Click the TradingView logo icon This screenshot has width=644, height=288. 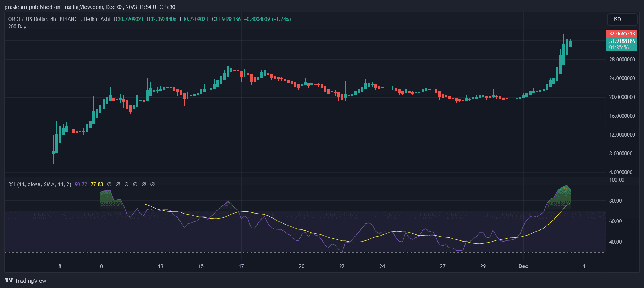pyautogui.click(x=9, y=281)
